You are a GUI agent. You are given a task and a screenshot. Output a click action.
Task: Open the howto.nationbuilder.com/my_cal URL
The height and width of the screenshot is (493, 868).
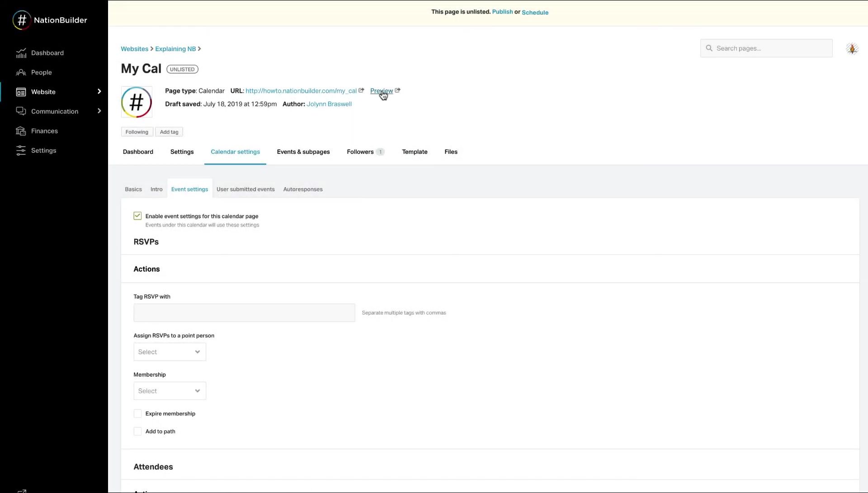[301, 91]
